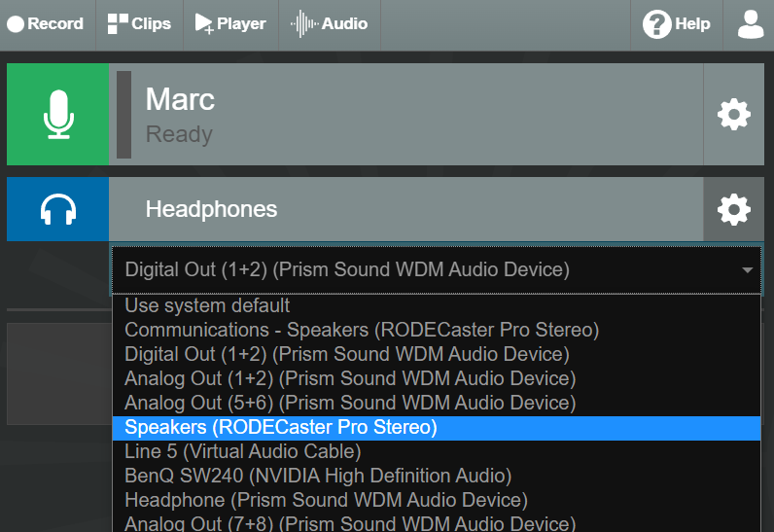Toggle the green microphone button for Marc
Screen dimensions: 774x532
57,114
